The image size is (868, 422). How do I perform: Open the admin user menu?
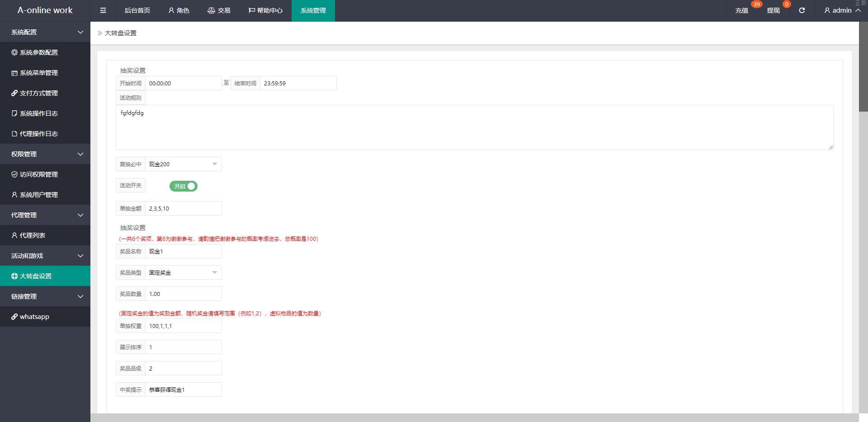842,10
